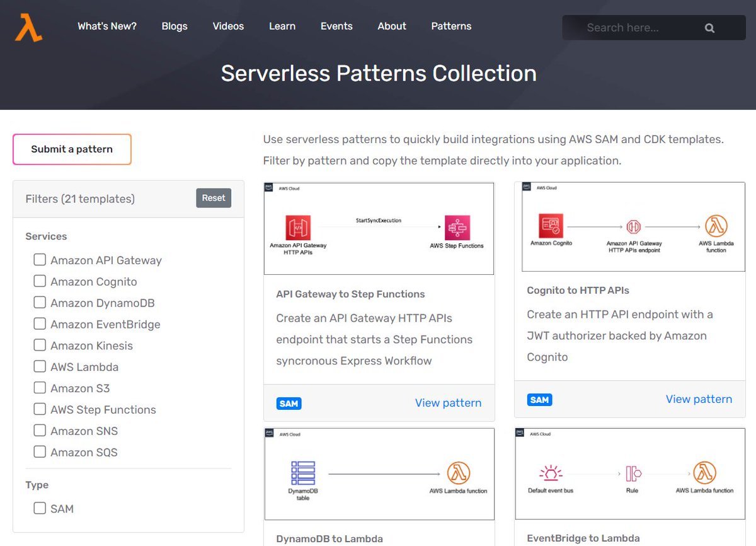View pattern for Cognito to HTTP APIs

(699, 399)
